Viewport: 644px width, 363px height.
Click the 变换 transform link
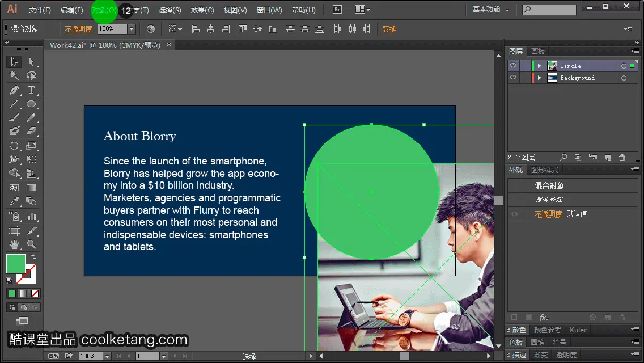pos(389,29)
